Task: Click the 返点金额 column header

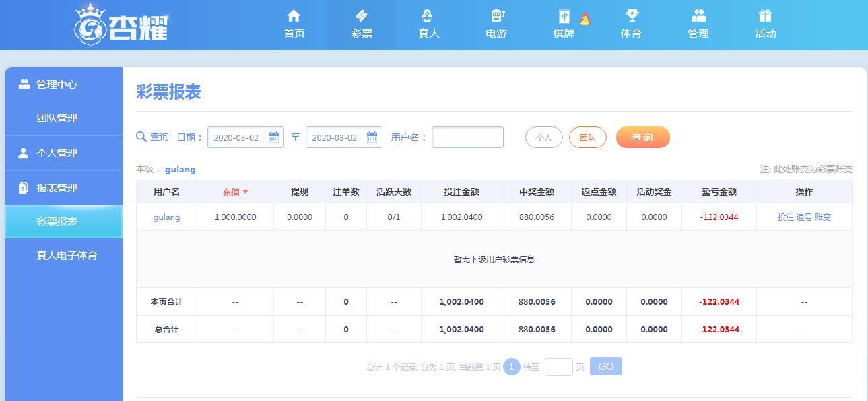Action: [599, 192]
